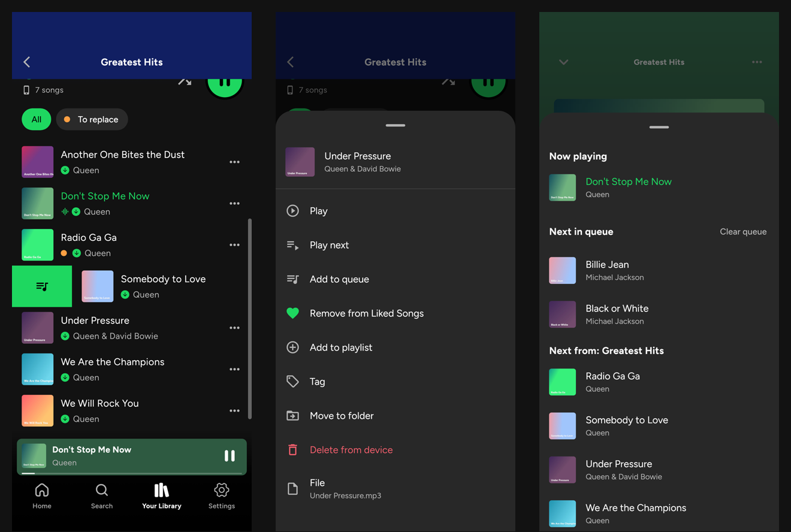Open options for Another One Bites the Dust

point(234,162)
